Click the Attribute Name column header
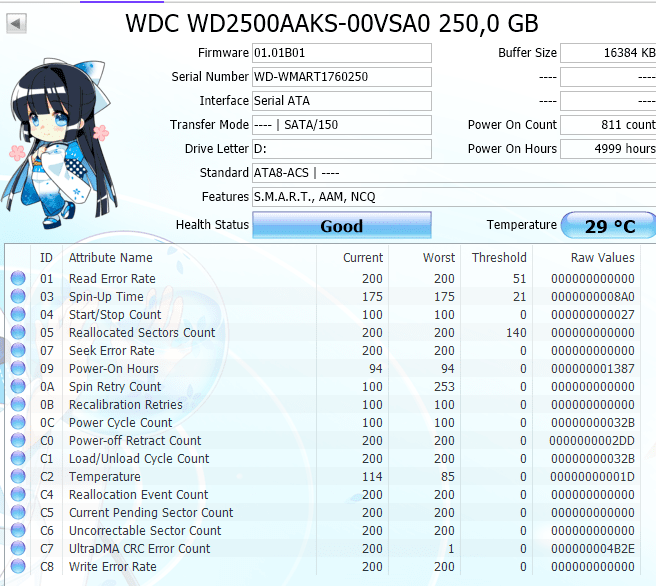This screenshot has width=656, height=586. click(110, 258)
